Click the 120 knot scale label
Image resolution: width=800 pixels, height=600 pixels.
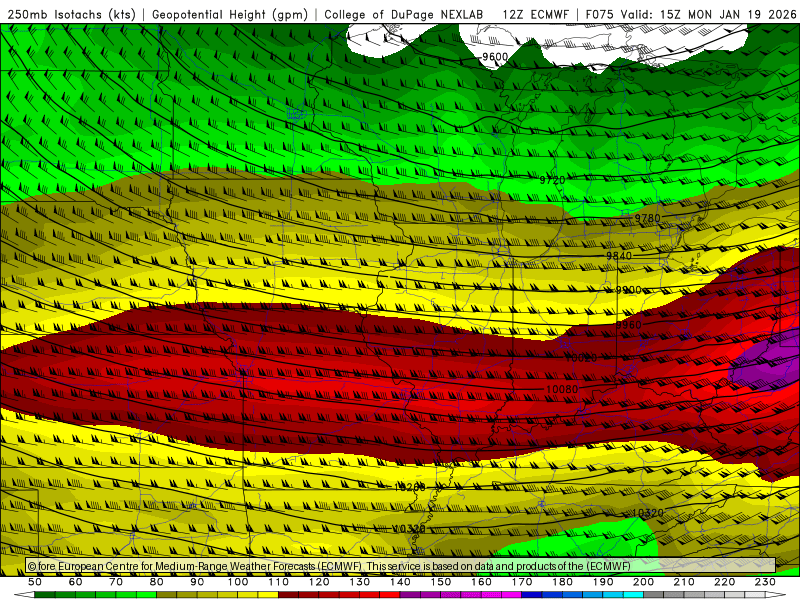click(319, 582)
